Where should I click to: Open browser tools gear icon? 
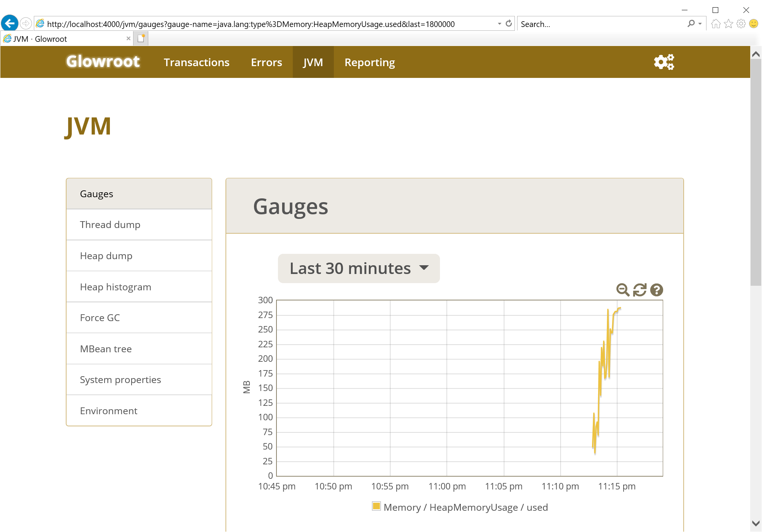pos(741,24)
